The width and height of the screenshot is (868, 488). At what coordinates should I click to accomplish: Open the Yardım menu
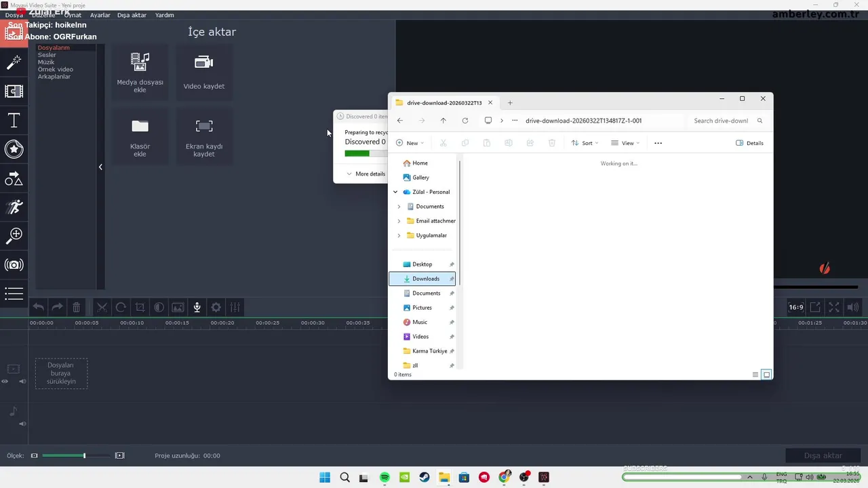click(165, 15)
